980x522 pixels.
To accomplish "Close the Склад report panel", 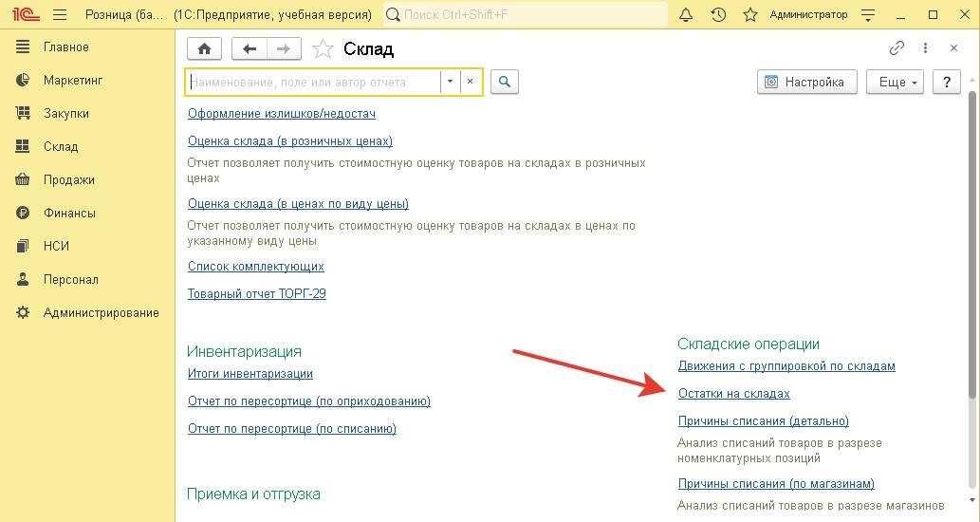I will pos(953,48).
